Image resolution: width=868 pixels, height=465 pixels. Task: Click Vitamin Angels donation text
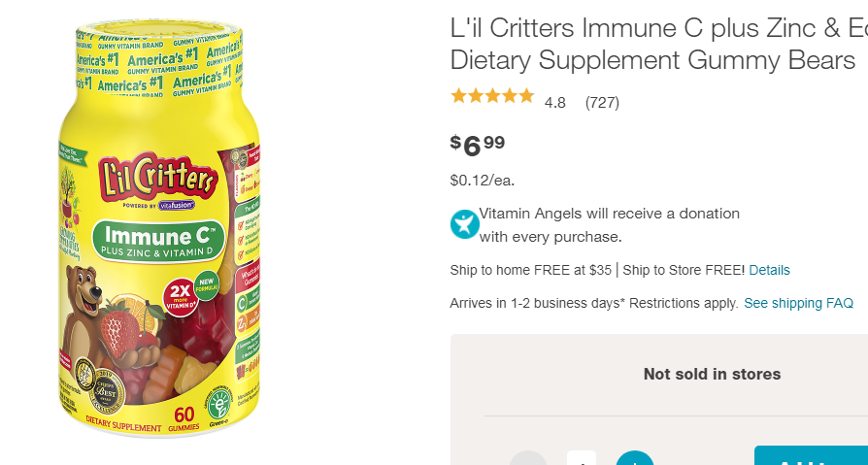(x=609, y=225)
